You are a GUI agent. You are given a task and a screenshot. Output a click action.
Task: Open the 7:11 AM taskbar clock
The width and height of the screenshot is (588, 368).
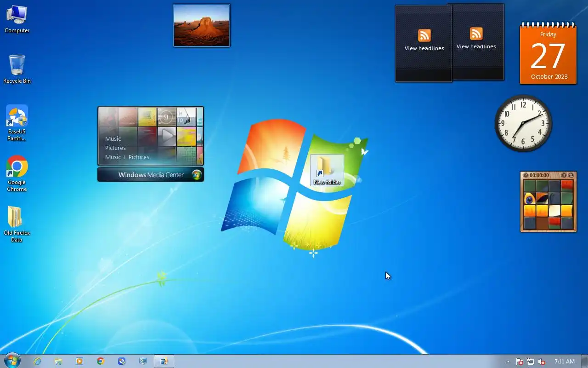point(565,362)
